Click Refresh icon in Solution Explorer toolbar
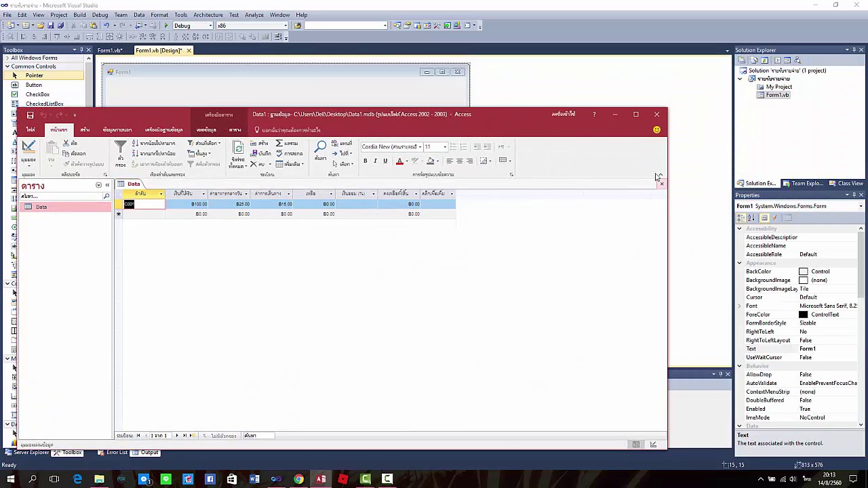868x488 pixels. [765, 60]
